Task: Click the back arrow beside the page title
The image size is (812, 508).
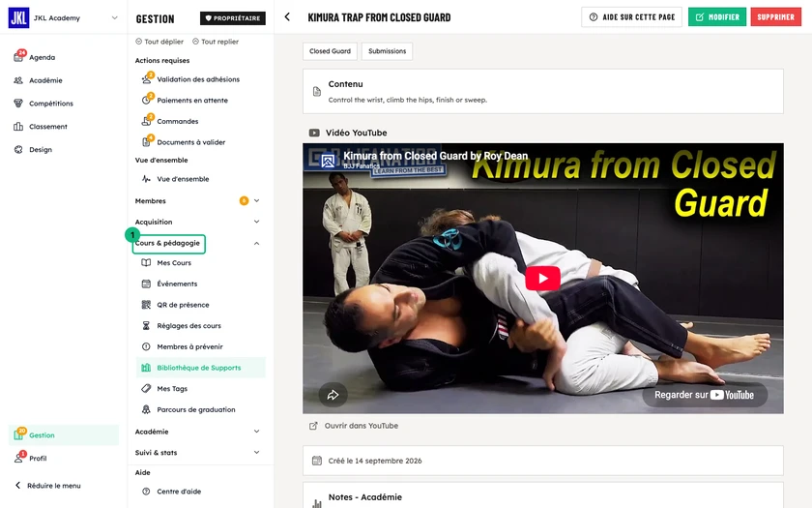Action: pos(287,17)
